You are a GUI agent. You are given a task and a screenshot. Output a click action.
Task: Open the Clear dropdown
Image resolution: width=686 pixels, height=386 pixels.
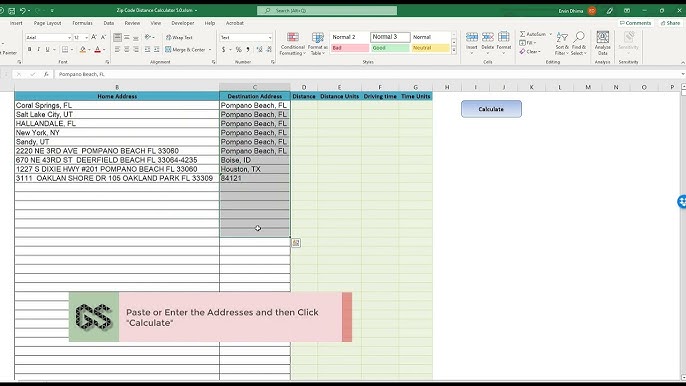click(x=530, y=52)
